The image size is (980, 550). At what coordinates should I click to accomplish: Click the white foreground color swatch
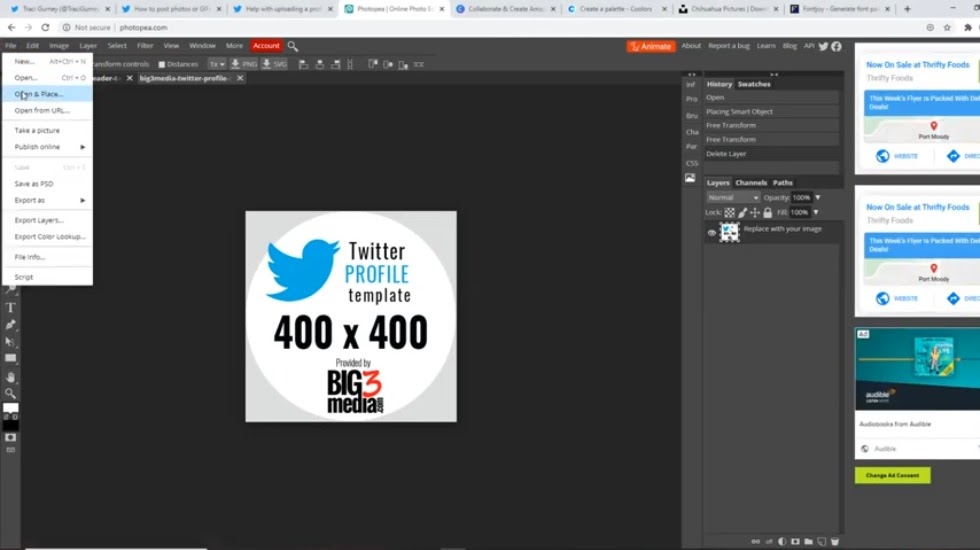tap(10, 408)
